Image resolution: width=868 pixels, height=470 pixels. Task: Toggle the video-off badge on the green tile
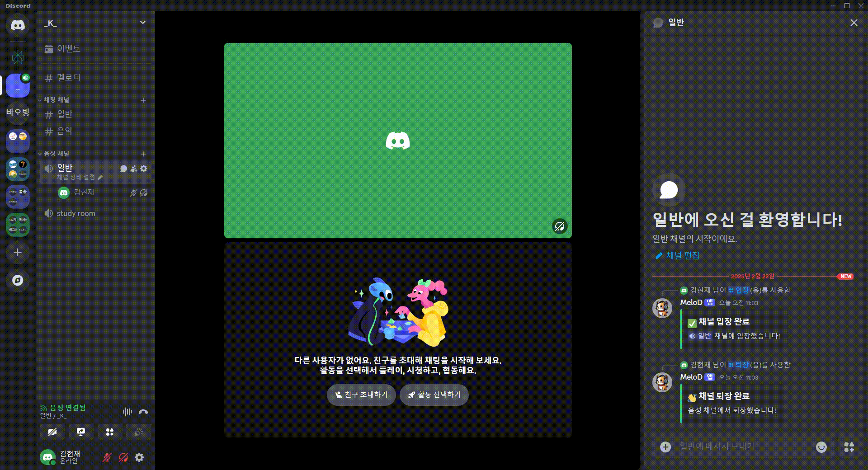click(x=560, y=226)
